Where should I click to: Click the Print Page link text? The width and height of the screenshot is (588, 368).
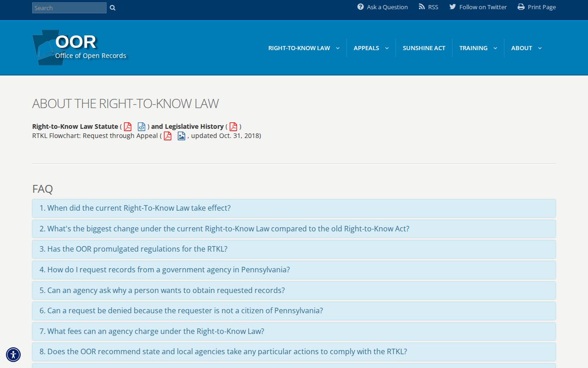[x=542, y=7]
